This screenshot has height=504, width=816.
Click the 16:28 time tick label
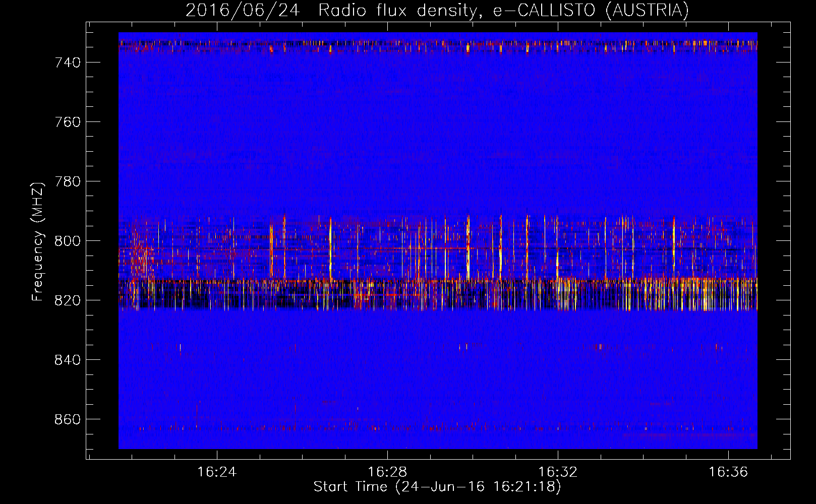[387, 472]
